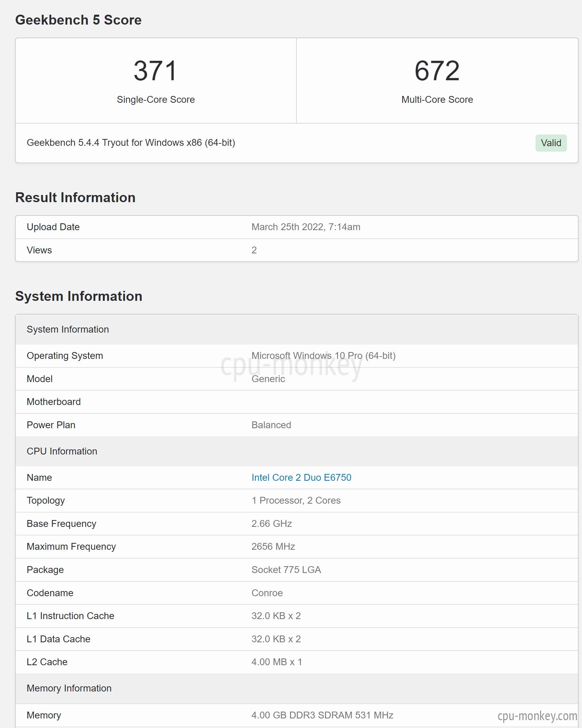
Task: Click the CPU Information section header
Action: click(296, 451)
